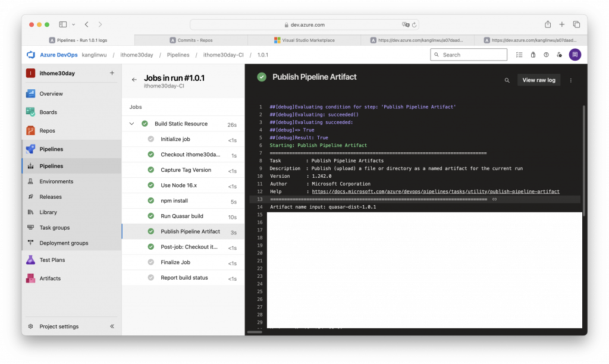Open the purple user avatar menu
Viewport: 609px width, 364px height.
point(575,55)
